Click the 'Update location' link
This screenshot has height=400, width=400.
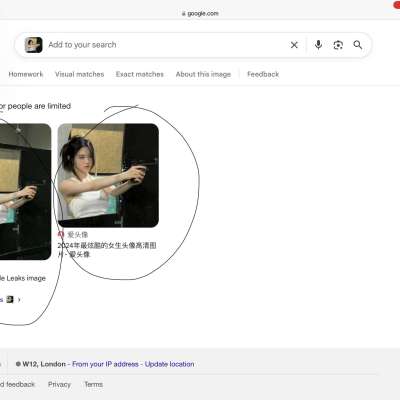click(169, 364)
